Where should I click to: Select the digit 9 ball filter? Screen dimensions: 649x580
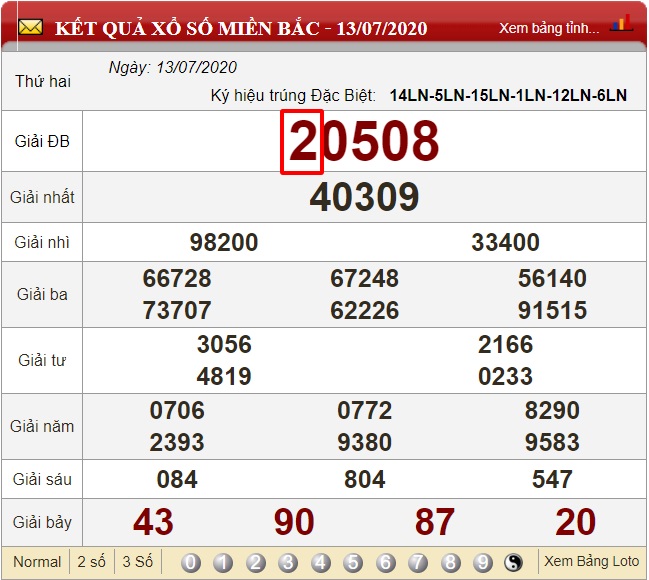(483, 562)
